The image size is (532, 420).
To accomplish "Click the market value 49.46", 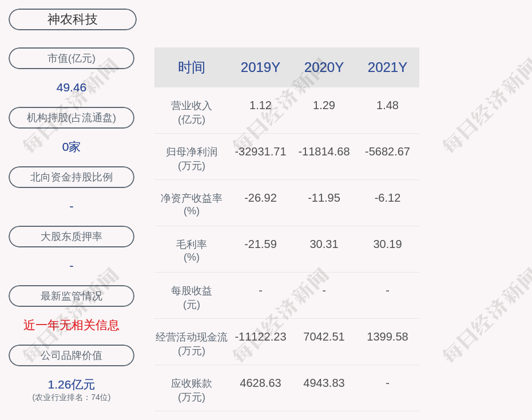I will pos(72,87).
